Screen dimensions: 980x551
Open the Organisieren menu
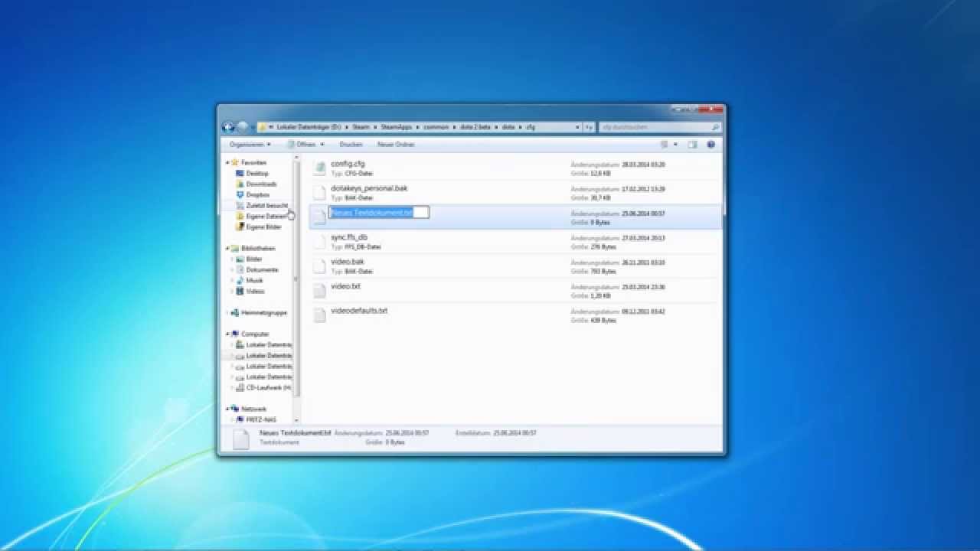(x=250, y=144)
